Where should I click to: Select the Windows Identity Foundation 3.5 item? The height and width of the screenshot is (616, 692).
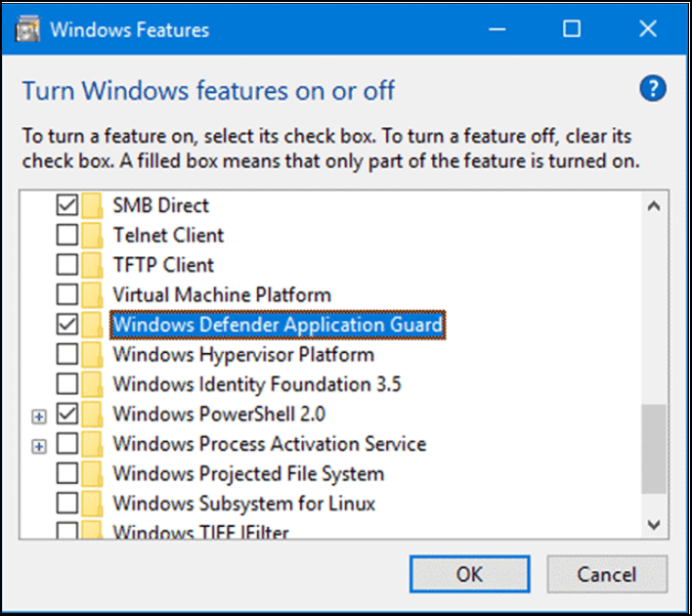point(256,384)
